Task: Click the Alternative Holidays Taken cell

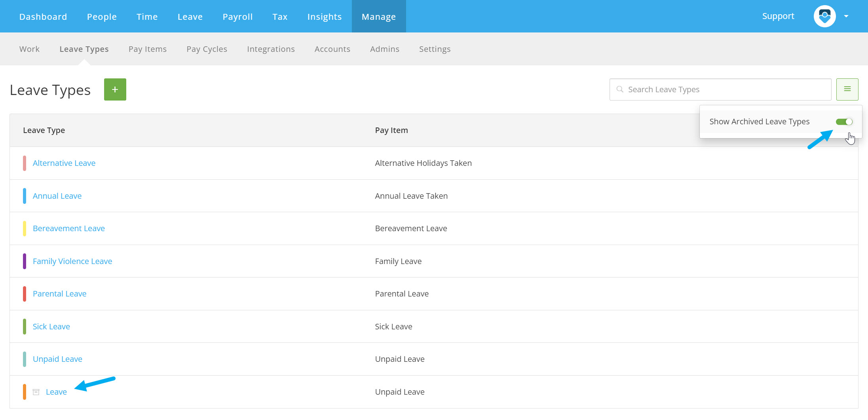Action: [424, 163]
